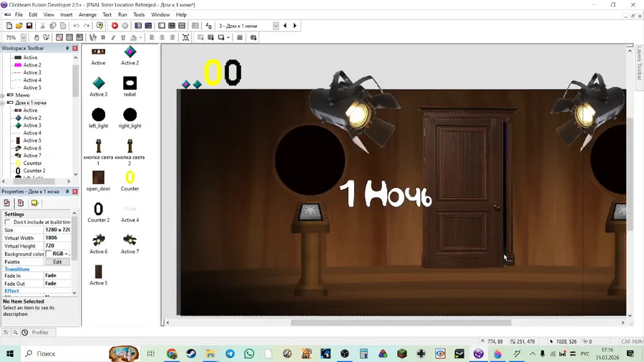The width and height of the screenshot is (644, 362).
Task: Align text left in toolbar
Action: [152, 37]
